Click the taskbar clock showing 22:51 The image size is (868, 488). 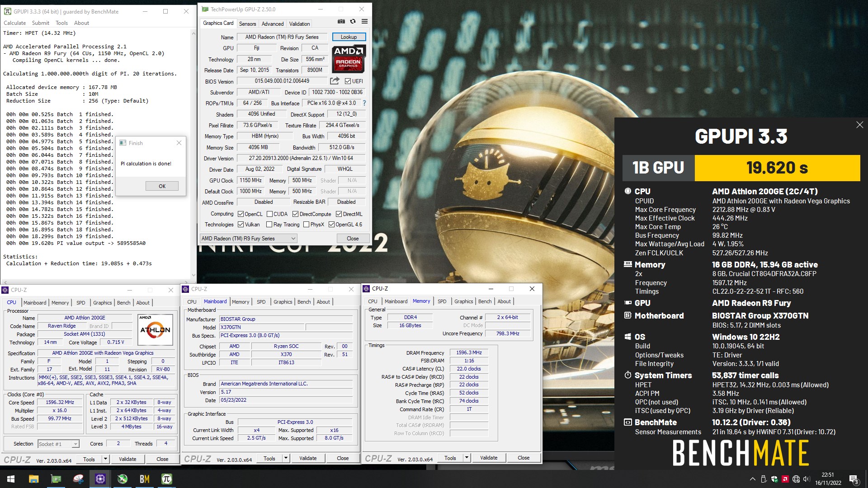coord(828,479)
